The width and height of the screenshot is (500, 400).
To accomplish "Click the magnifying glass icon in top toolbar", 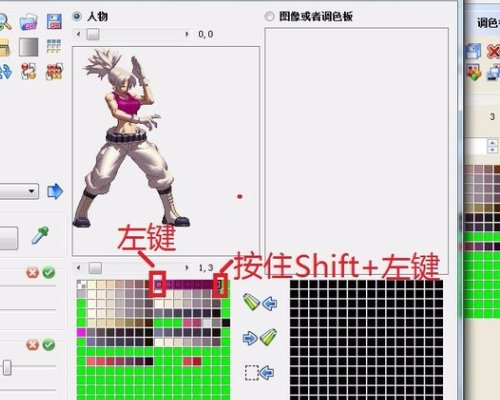I will click(5, 22).
